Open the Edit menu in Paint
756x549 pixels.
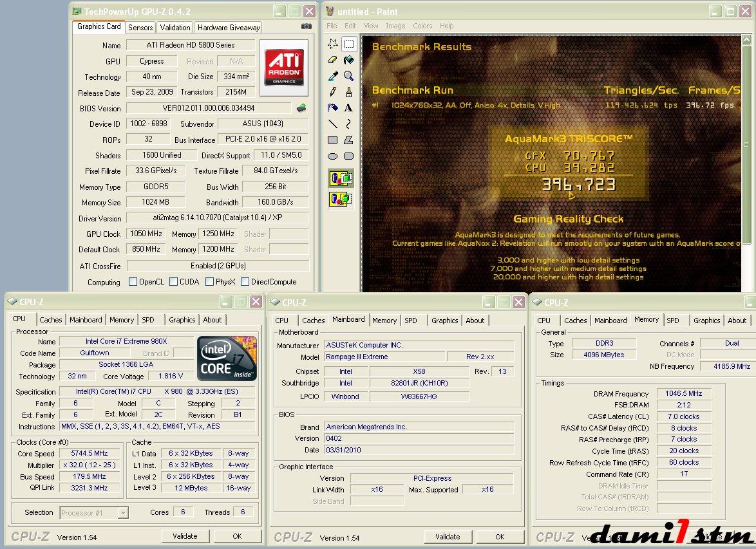pos(350,26)
